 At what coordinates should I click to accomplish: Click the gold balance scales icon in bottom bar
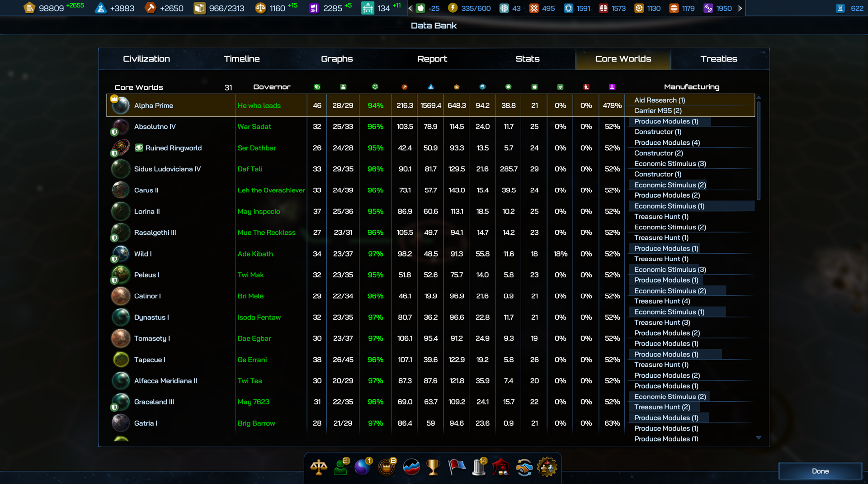tap(319, 467)
